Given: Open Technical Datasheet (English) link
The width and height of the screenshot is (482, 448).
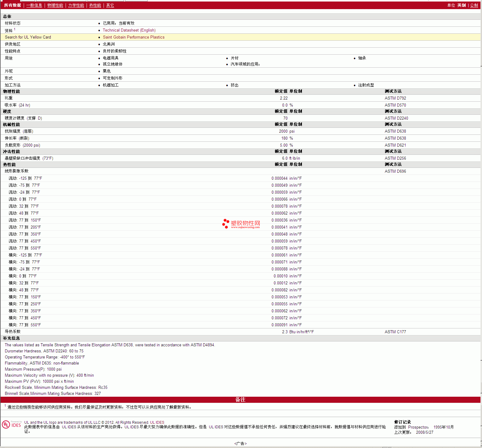Looking at the screenshot, I should (129, 30).
